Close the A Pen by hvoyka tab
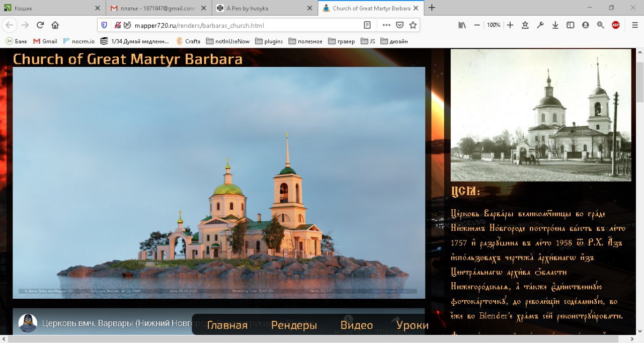644x343 pixels. coord(309,8)
